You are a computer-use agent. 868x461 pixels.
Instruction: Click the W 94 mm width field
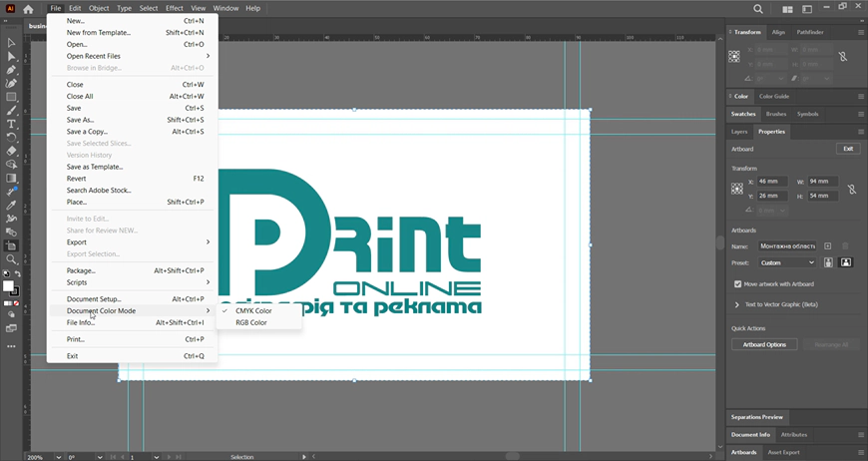[823, 182]
